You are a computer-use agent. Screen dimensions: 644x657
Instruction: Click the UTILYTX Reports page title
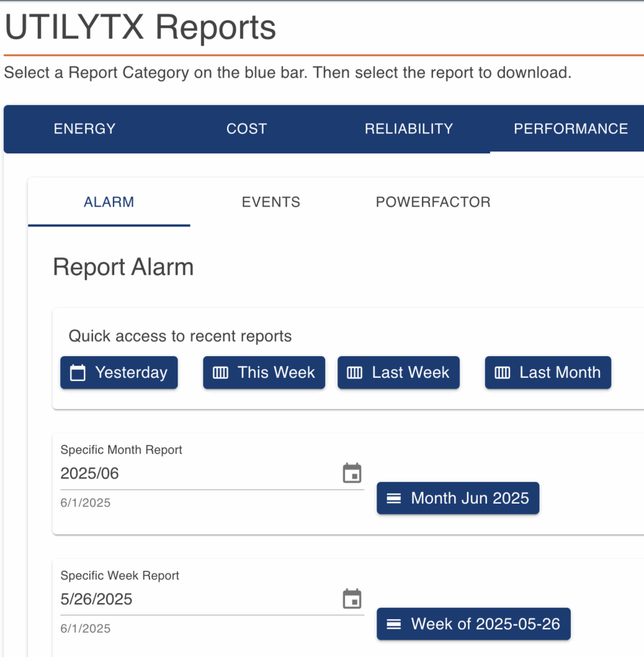coord(140,28)
